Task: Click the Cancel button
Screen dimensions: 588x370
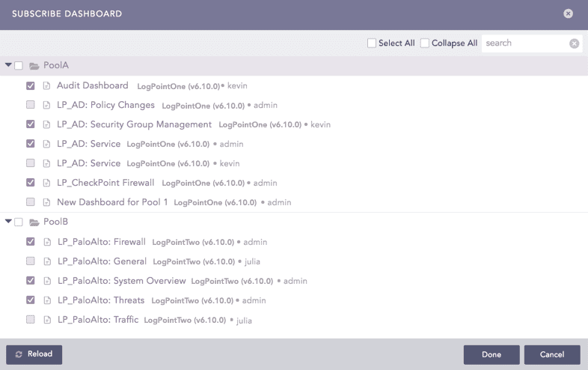Action: tap(552, 354)
